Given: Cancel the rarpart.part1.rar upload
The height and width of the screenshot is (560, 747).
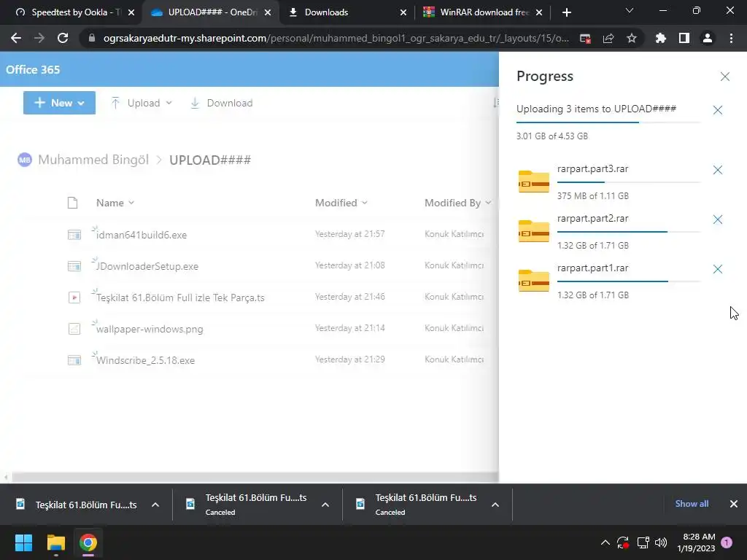Looking at the screenshot, I should click(x=718, y=269).
